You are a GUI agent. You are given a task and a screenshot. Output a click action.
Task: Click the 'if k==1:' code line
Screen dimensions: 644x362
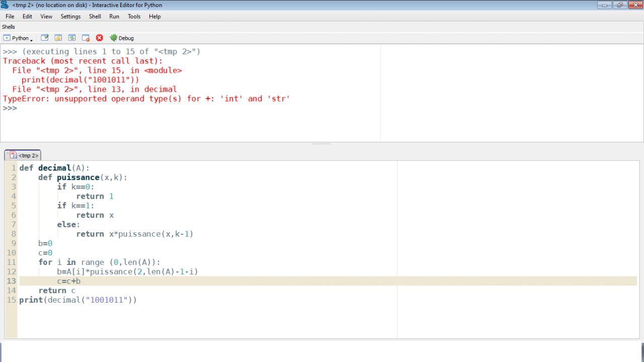pyautogui.click(x=76, y=206)
